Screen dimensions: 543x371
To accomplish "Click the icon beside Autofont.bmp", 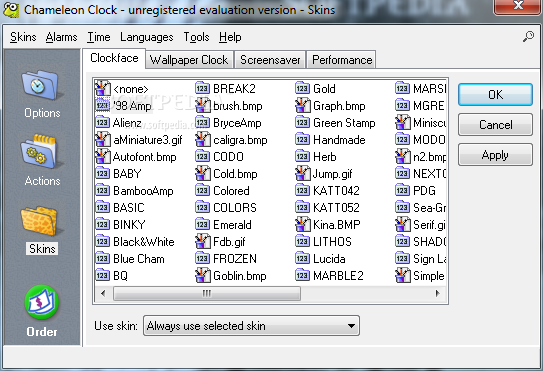I will coord(103,157).
